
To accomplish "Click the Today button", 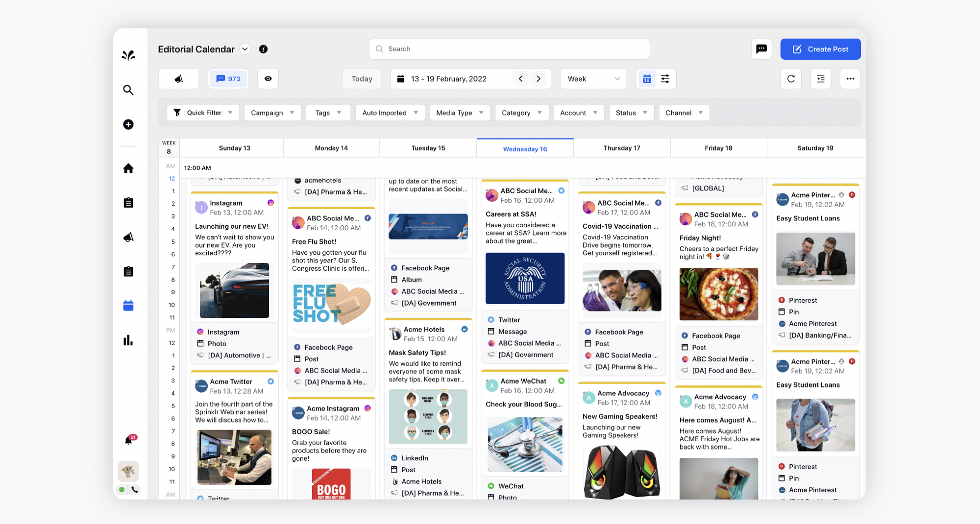I will (x=362, y=79).
